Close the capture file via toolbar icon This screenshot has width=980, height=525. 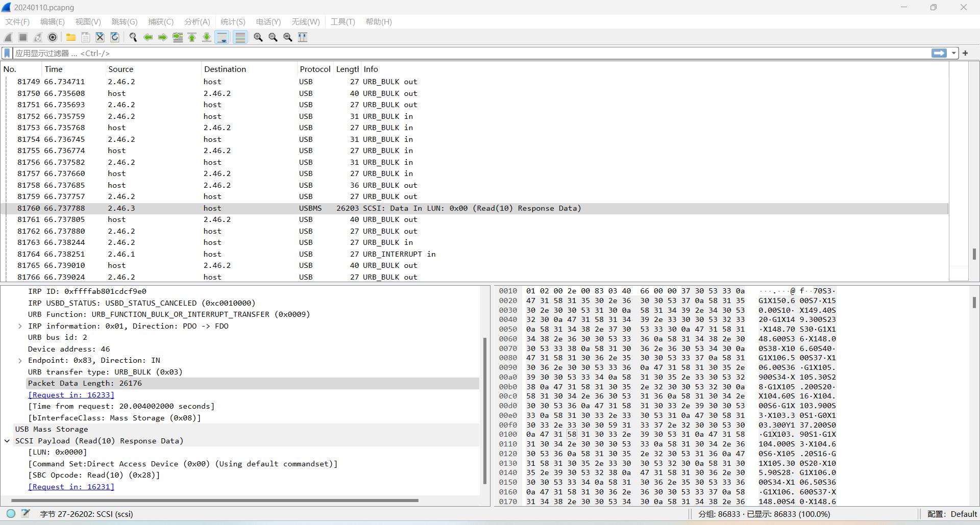100,37
